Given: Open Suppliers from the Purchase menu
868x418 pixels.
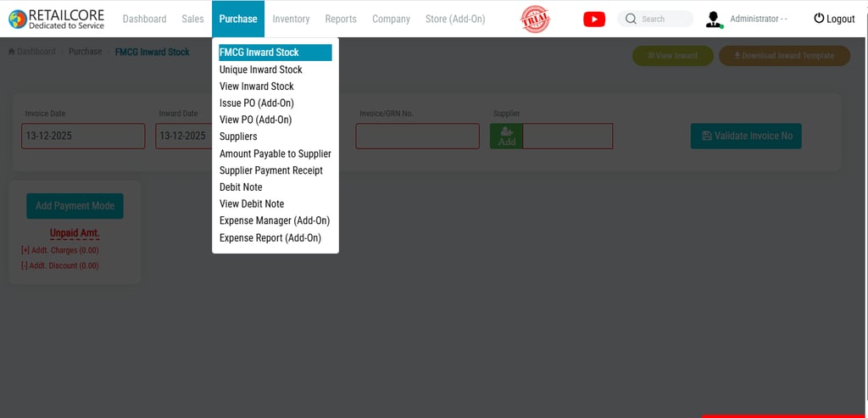Looking at the screenshot, I should 238,137.
